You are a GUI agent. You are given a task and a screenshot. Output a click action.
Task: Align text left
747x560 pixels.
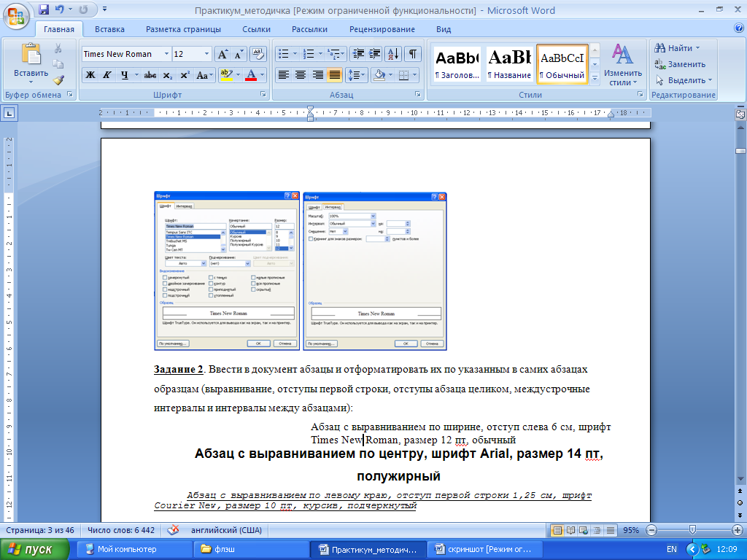(x=284, y=75)
